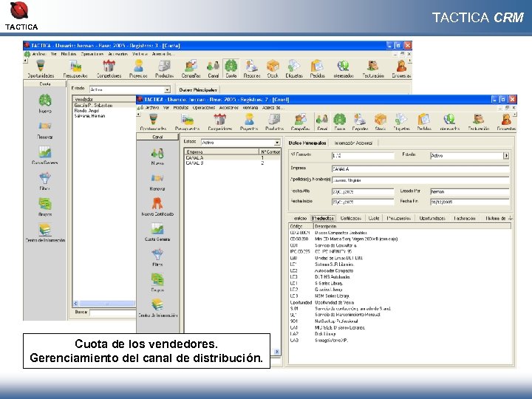The image size is (532, 399).
Task: Select the Productos tab in lower panel
Action: pos(324,219)
